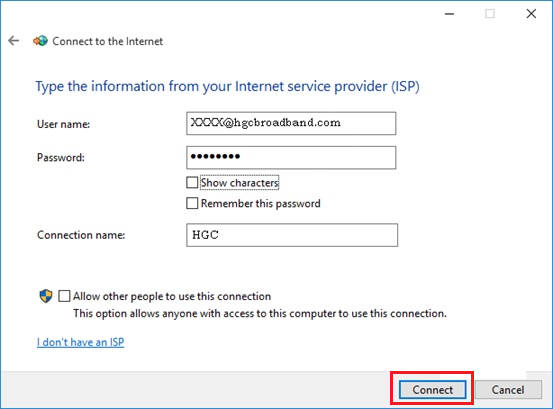Click the Connect button
The image size is (553, 409).
[x=432, y=390]
